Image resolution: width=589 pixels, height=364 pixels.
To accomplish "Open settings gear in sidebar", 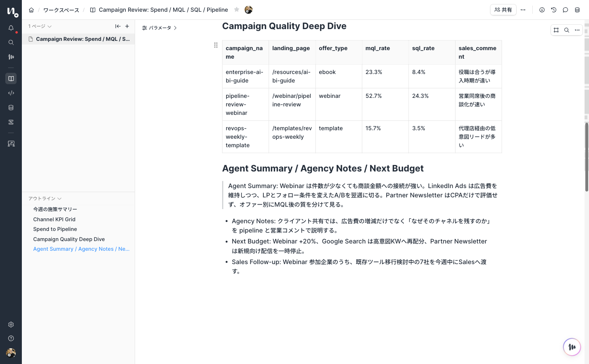I will [x=11, y=324].
